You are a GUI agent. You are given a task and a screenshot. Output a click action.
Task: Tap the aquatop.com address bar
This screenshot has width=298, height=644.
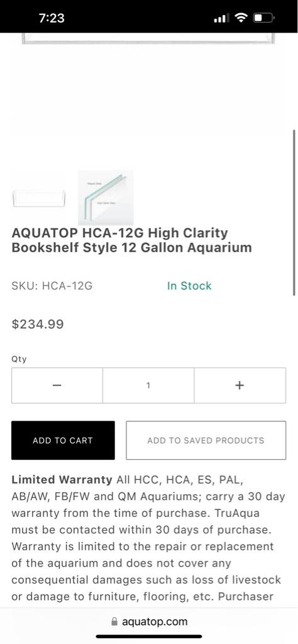149,621
